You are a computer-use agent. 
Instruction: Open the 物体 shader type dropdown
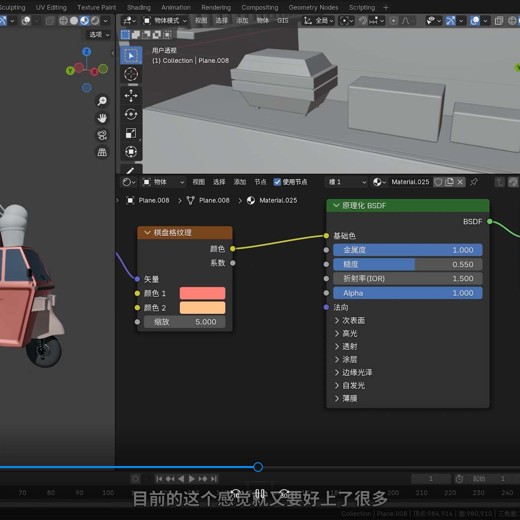click(x=163, y=182)
